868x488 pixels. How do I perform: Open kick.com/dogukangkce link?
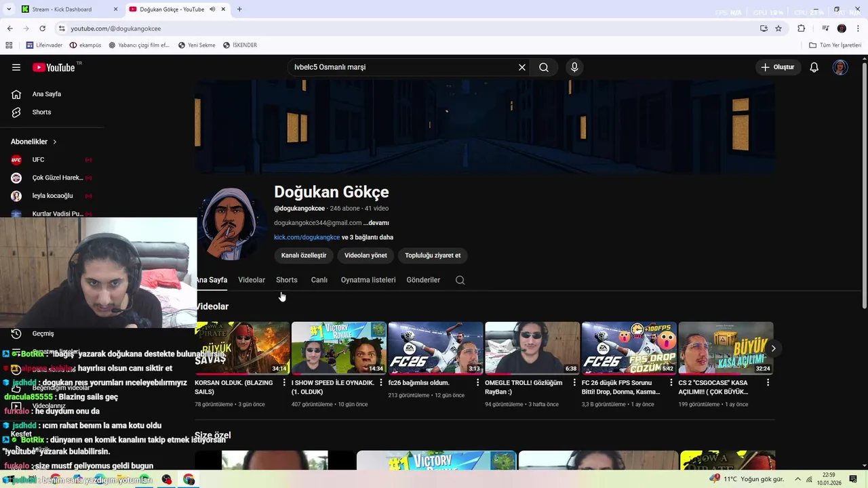click(x=307, y=237)
